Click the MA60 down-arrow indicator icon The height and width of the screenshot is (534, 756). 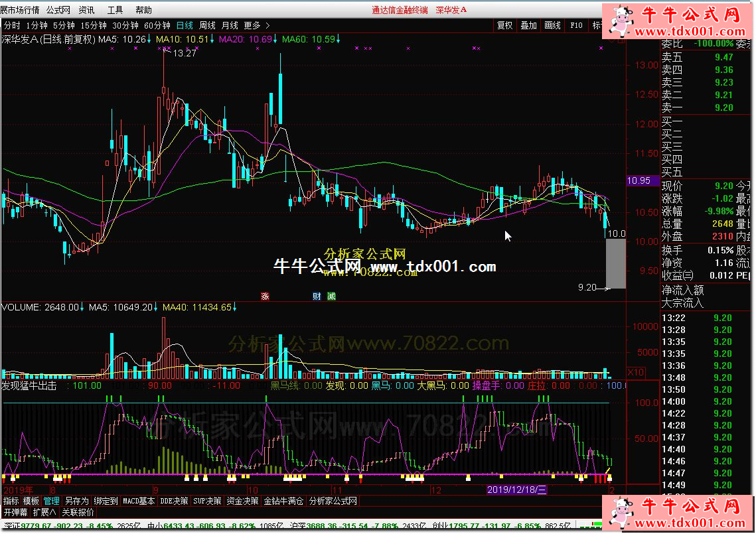pos(338,39)
